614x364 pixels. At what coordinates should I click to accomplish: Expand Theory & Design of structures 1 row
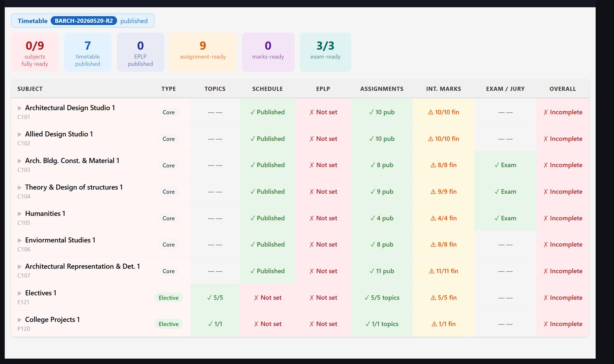(20, 188)
